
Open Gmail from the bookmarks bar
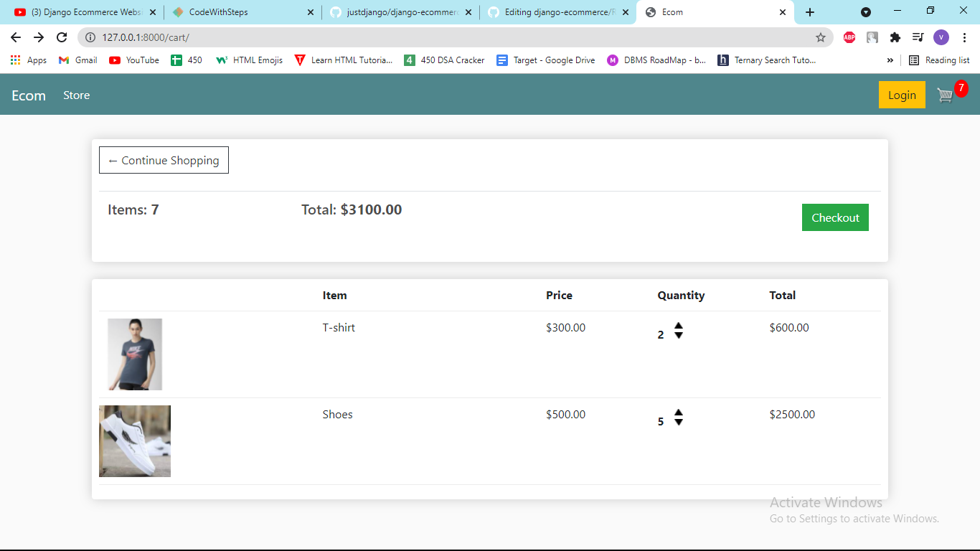click(77, 60)
